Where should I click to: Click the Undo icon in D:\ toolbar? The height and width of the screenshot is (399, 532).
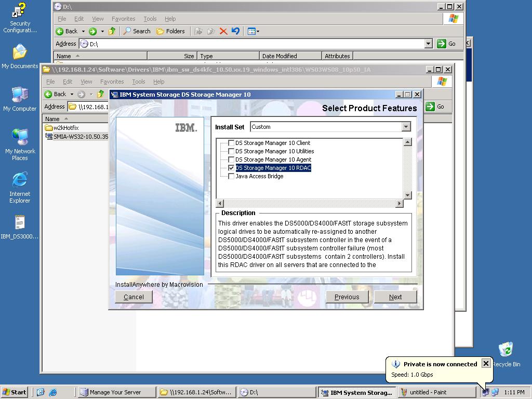[x=235, y=31]
